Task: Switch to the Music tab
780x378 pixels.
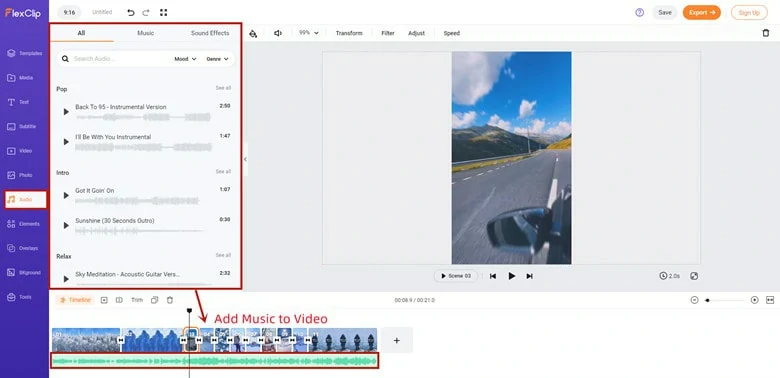Action: click(x=145, y=33)
